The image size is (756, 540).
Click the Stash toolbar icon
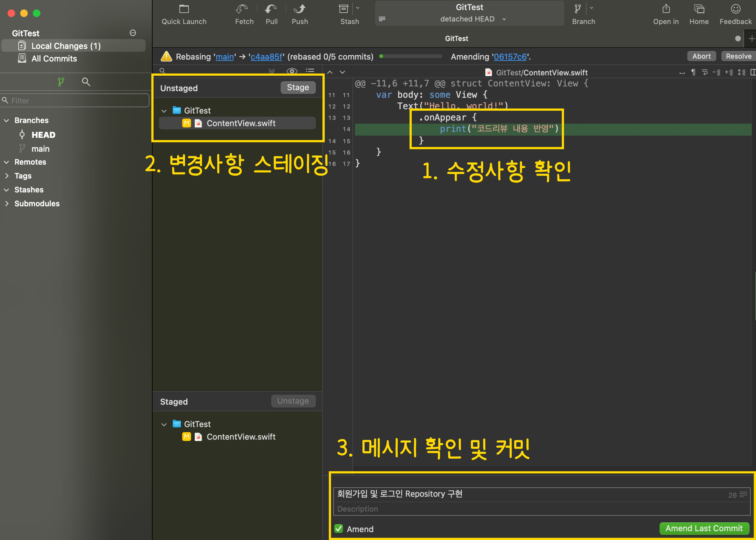[x=343, y=9]
